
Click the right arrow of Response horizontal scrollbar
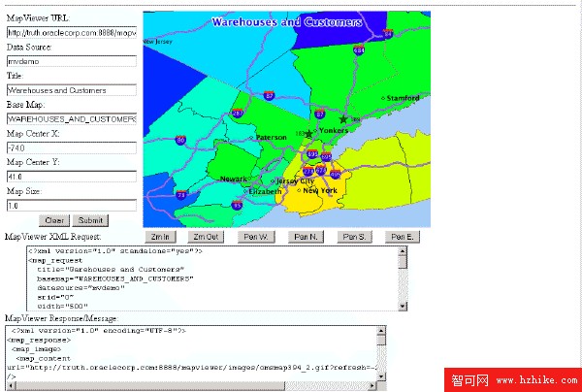pos(372,385)
